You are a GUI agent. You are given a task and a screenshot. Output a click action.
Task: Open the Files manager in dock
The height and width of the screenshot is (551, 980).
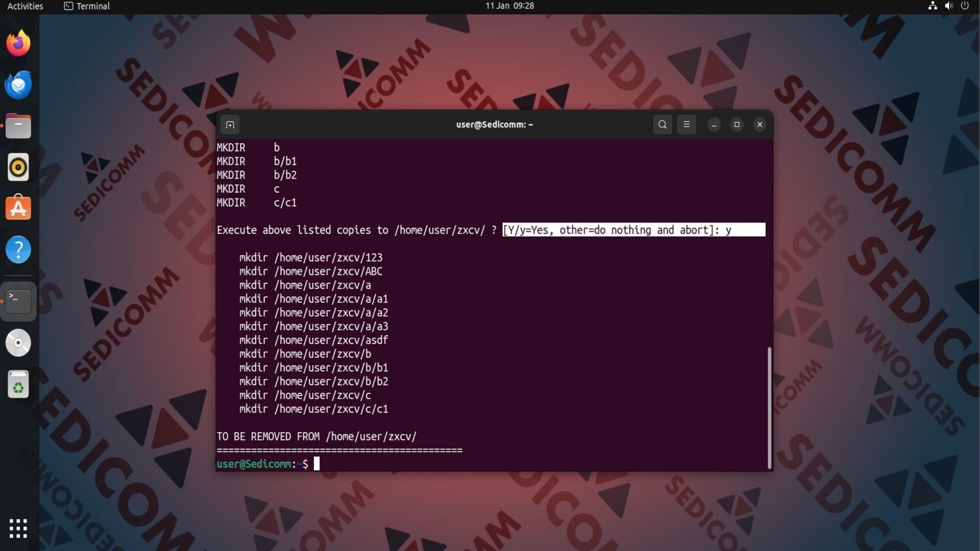click(x=18, y=126)
